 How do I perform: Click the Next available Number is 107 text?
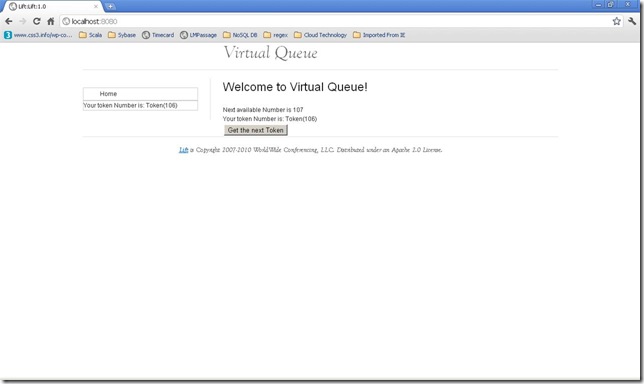coord(263,110)
